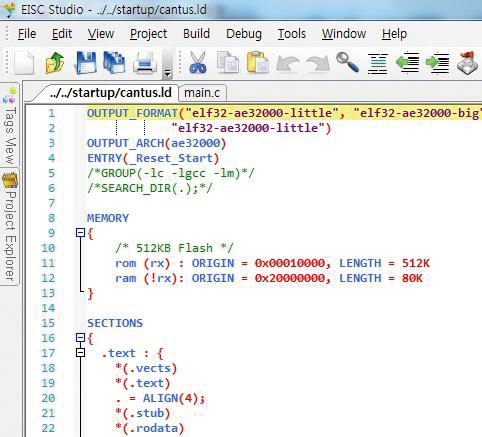
Task: Switch to the main.c tab
Action: coord(202,93)
